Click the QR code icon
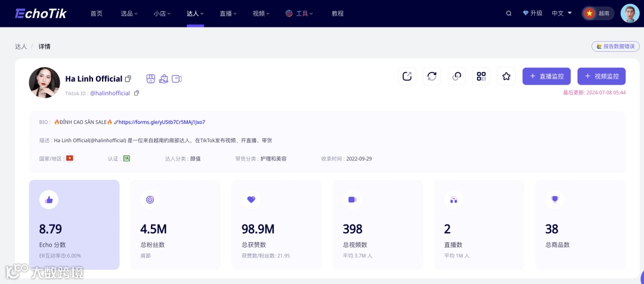 click(x=481, y=76)
